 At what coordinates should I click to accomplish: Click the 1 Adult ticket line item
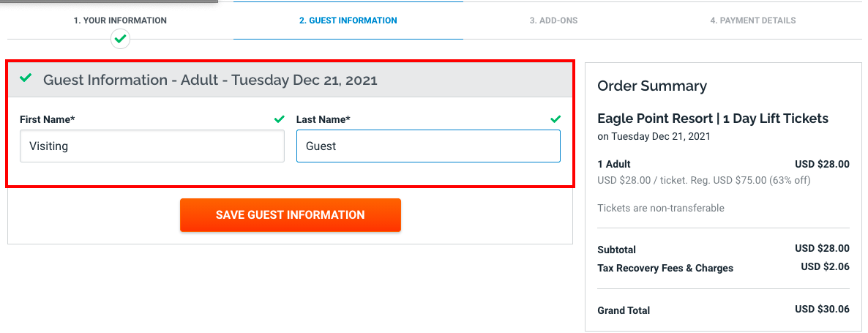(x=613, y=164)
